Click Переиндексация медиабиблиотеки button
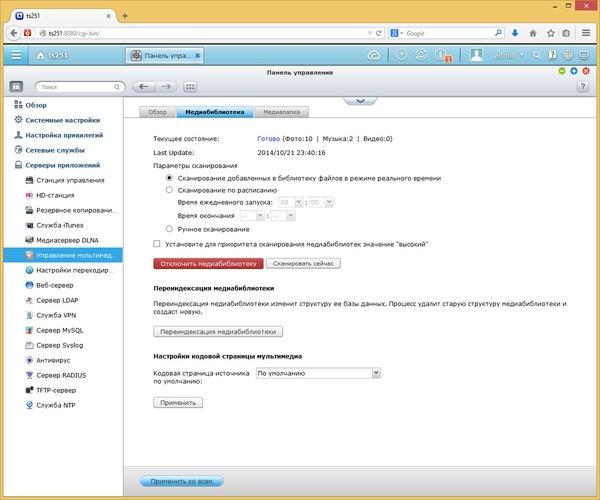 (x=218, y=332)
